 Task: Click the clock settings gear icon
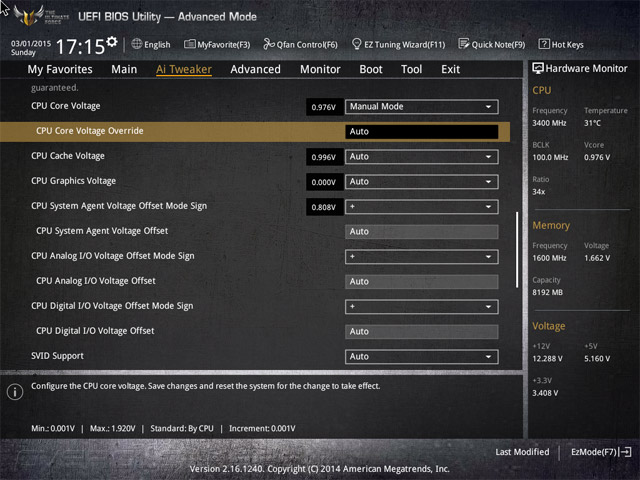[112, 41]
